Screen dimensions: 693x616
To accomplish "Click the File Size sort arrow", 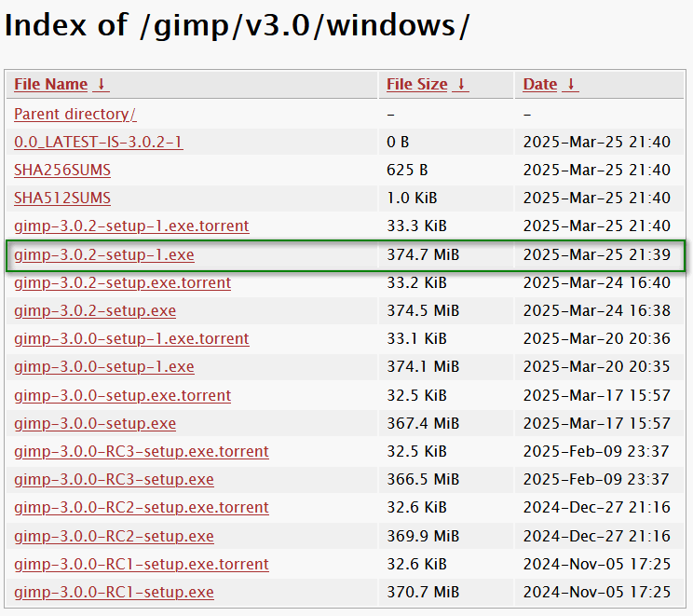I will tap(461, 84).
